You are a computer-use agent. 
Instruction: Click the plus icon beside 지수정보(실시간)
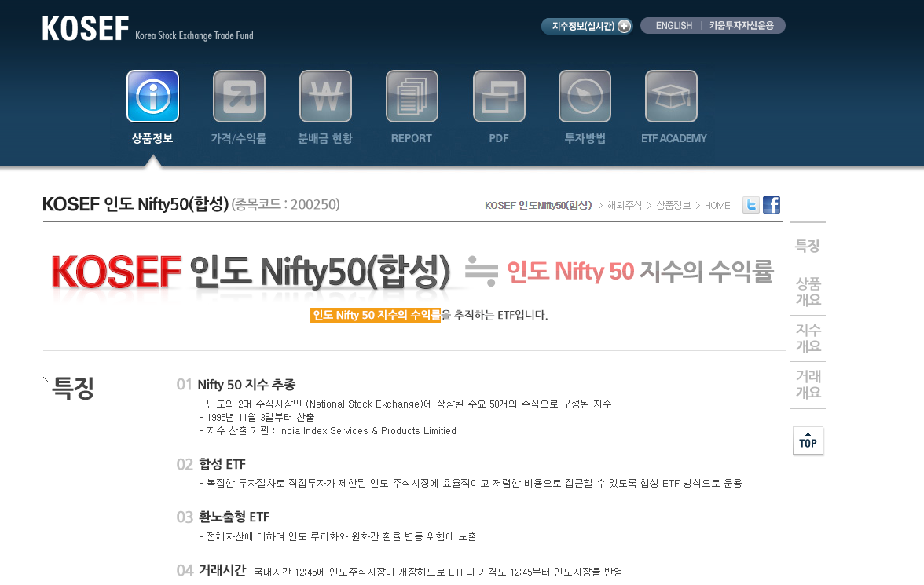[x=624, y=26]
